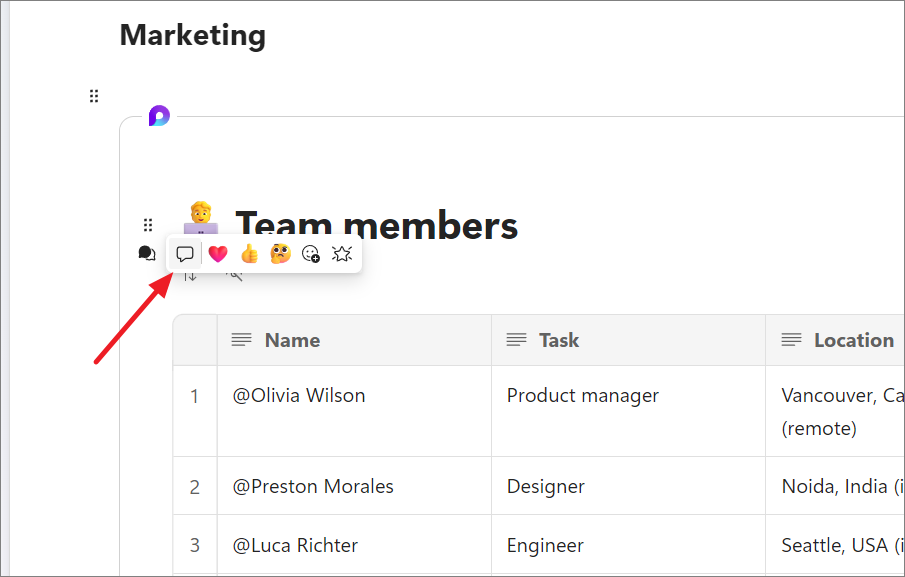This screenshot has width=905, height=577.
Task: Select row number 1 in the table
Action: [x=195, y=396]
